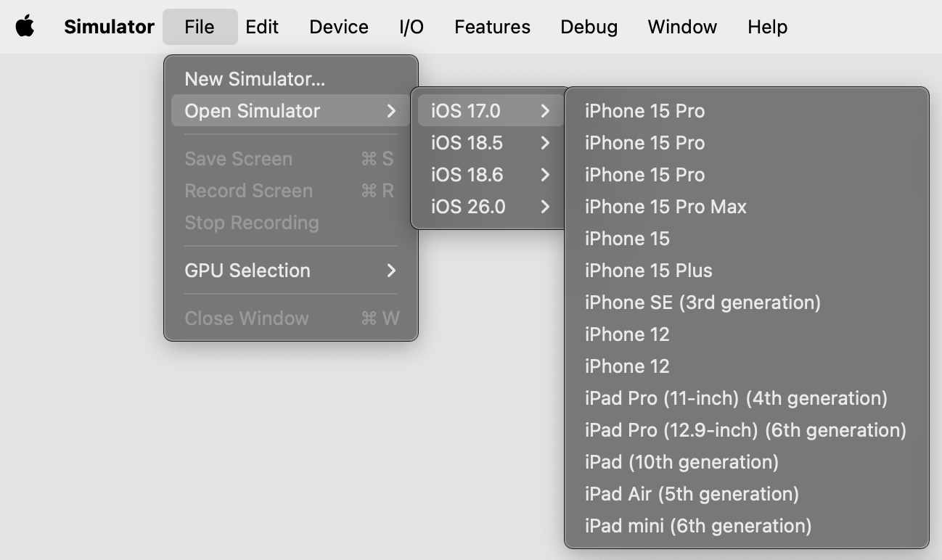Choose New Simulator… from File menu
Image resolution: width=942 pixels, height=560 pixels.
[x=255, y=79]
